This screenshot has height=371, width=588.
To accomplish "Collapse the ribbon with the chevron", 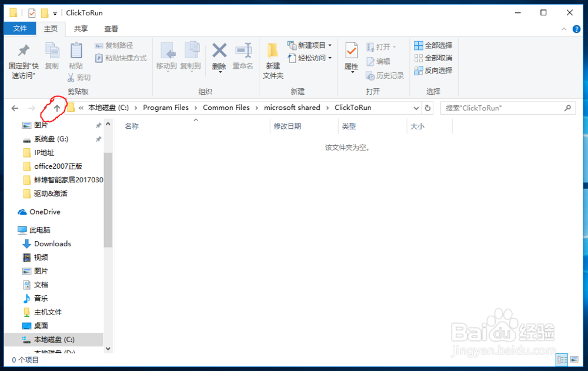I will tap(564, 29).
